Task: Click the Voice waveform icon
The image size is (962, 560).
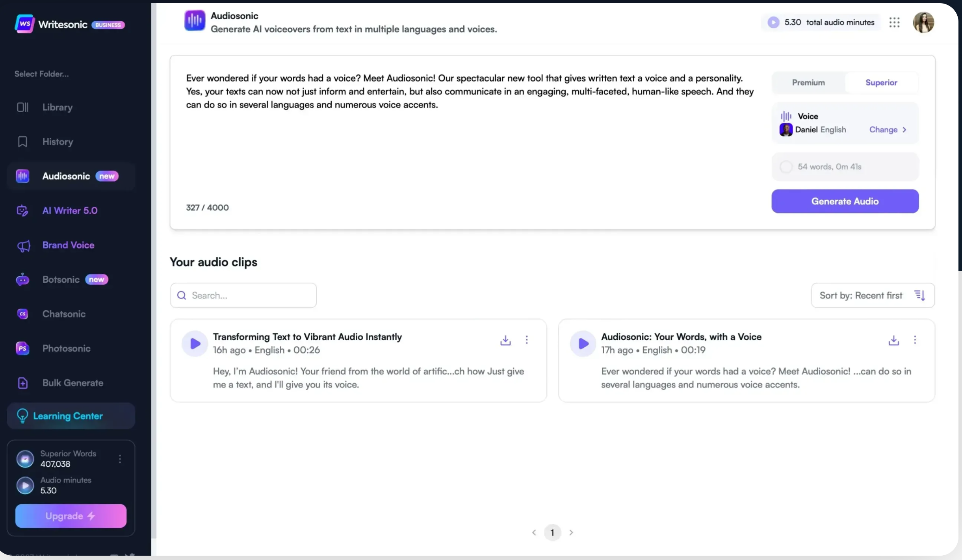Action: click(786, 116)
